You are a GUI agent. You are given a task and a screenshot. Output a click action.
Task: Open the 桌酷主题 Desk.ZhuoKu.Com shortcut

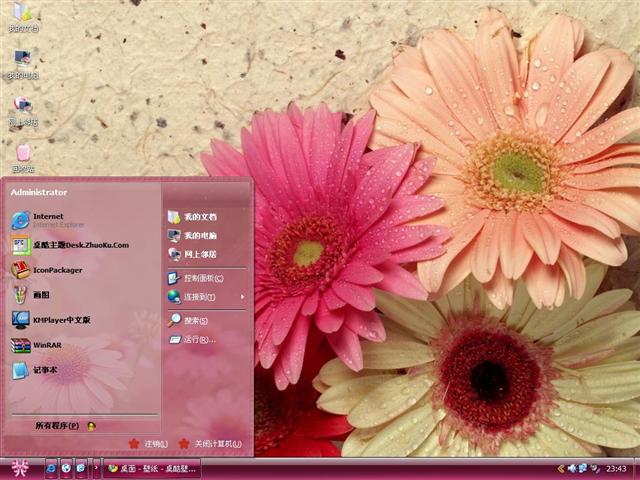coord(80,245)
